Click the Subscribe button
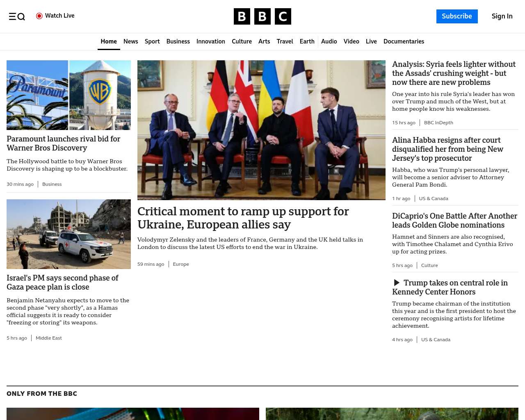The image size is (525, 420). [x=457, y=16]
